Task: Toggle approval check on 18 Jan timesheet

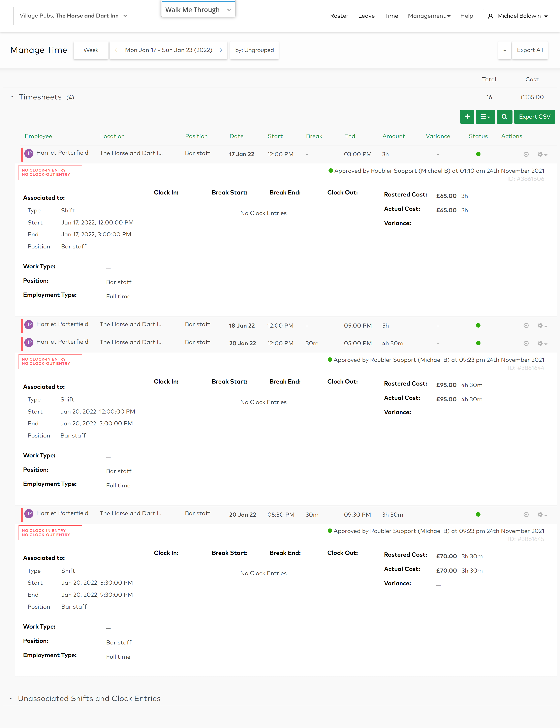Action: pos(526,326)
